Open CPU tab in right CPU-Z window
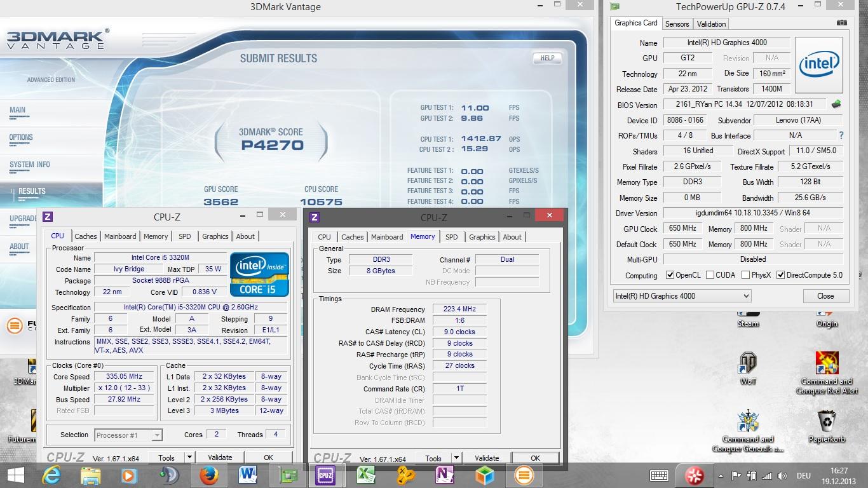The height and width of the screenshot is (488, 868). click(x=324, y=237)
